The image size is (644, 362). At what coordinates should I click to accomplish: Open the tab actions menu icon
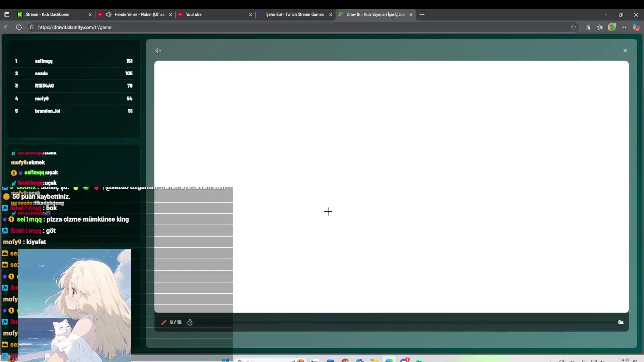point(7,14)
